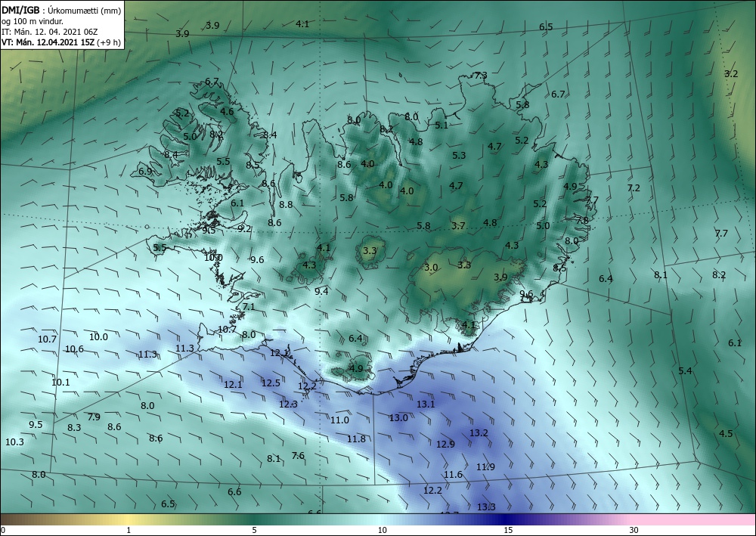Click the map value '12.9'
756x536 pixels.
[445, 444]
